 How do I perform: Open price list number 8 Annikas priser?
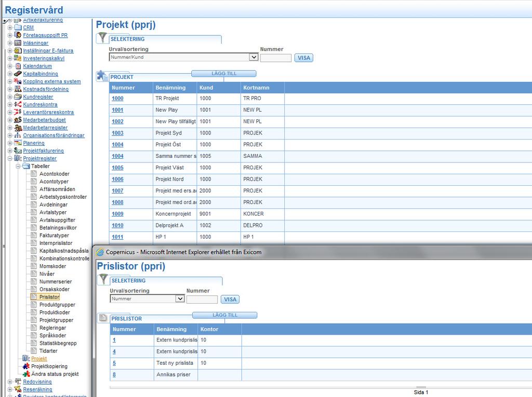pos(114,375)
